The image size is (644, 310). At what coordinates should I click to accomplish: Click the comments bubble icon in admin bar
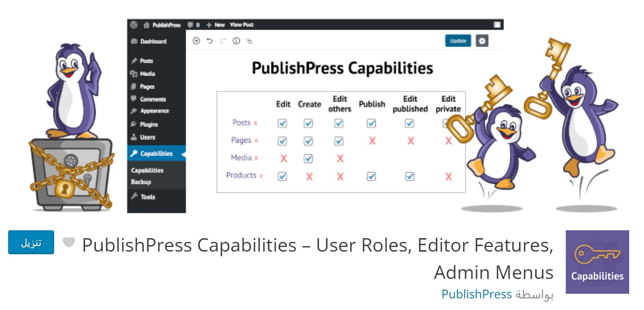[x=190, y=25]
